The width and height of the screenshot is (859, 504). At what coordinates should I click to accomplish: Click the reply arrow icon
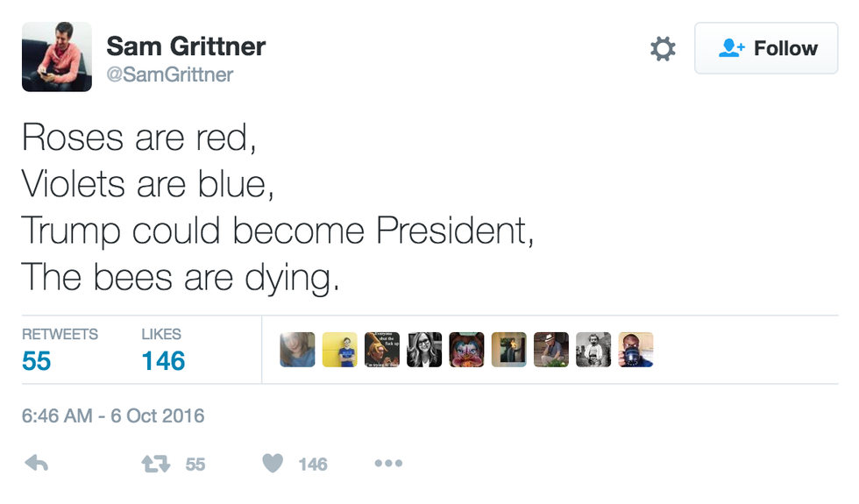[37, 464]
